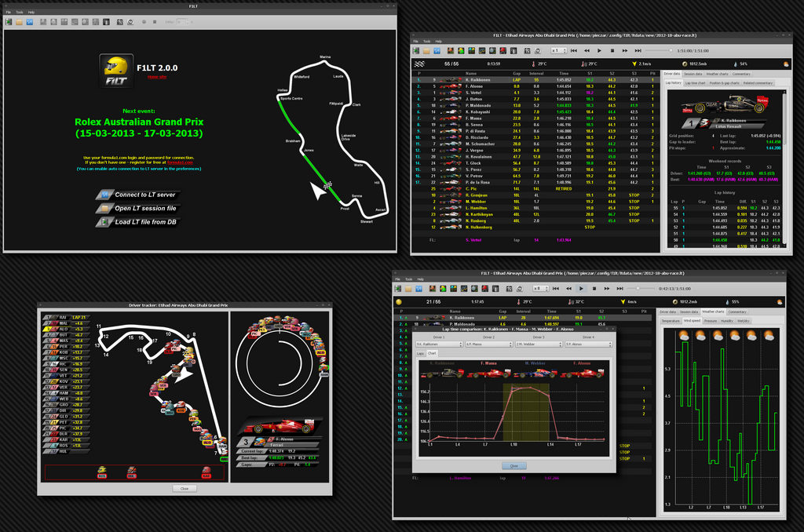Image resolution: width=804 pixels, height=532 pixels.
Task: Click the sun-cloud weather icon in 21/55 status bar
Action: (x=780, y=302)
